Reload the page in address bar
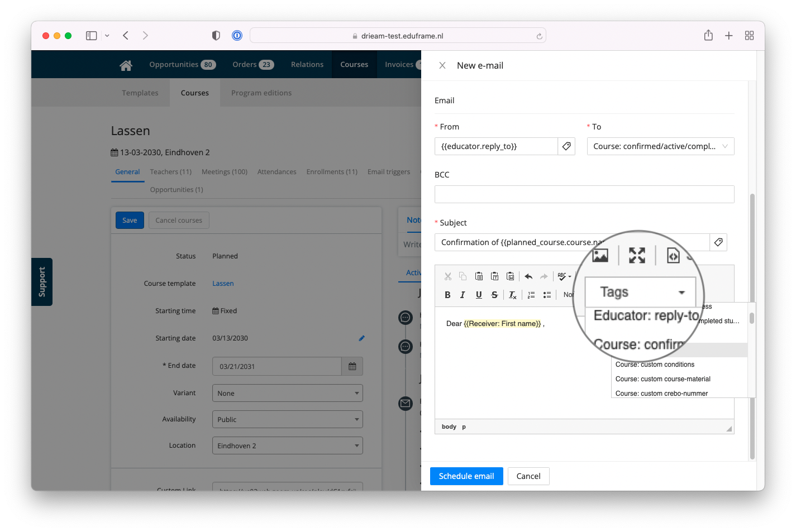The image size is (796, 532). [x=539, y=36]
